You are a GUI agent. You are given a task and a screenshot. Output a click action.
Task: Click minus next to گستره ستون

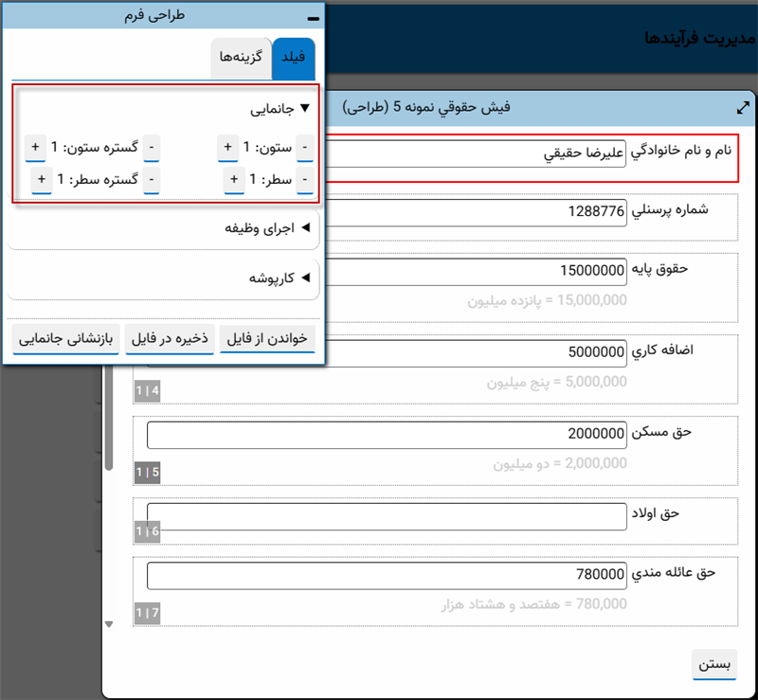click(152, 148)
